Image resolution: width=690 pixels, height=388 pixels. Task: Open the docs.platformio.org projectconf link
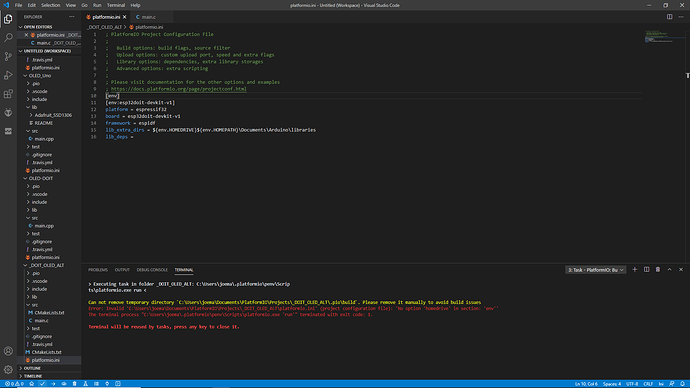coord(179,89)
